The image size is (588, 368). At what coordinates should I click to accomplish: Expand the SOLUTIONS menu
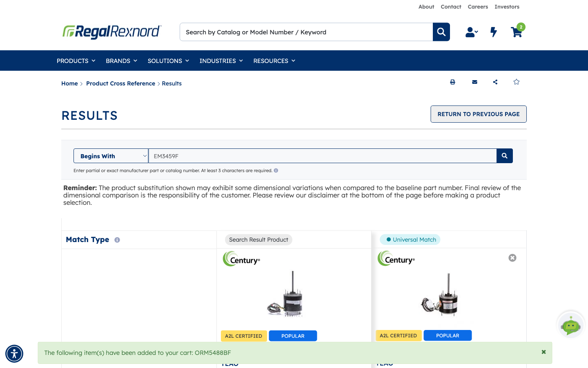[x=168, y=61]
